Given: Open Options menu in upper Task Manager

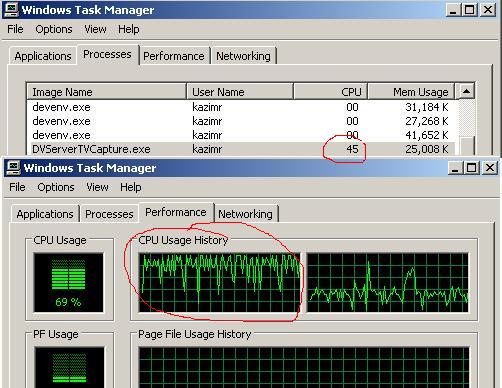Looking at the screenshot, I should pos(54,29).
